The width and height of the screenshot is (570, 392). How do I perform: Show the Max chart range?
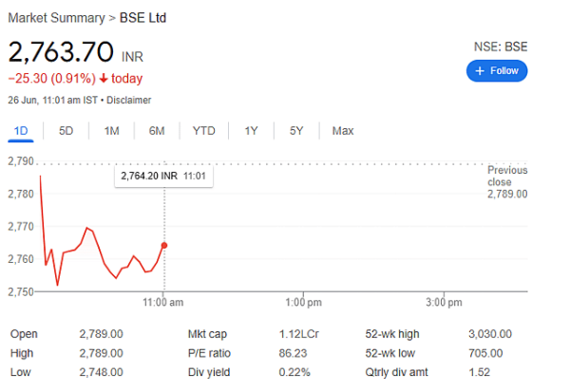[342, 131]
